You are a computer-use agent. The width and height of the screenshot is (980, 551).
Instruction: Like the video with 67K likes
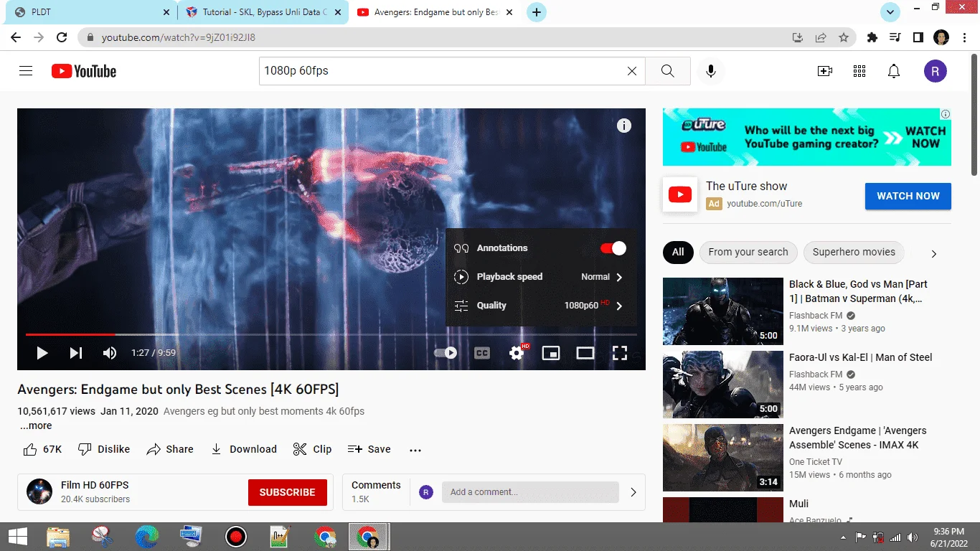tap(42, 449)
